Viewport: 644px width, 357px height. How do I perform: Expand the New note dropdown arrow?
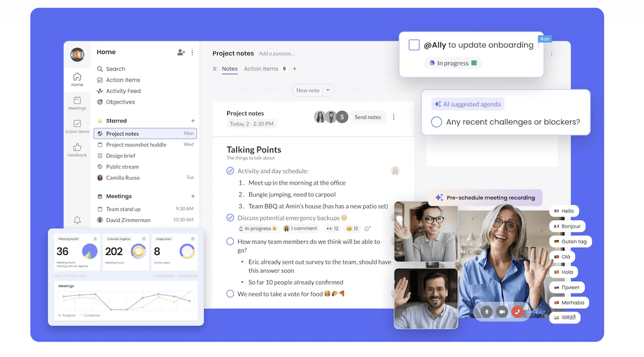click(328, 90)
